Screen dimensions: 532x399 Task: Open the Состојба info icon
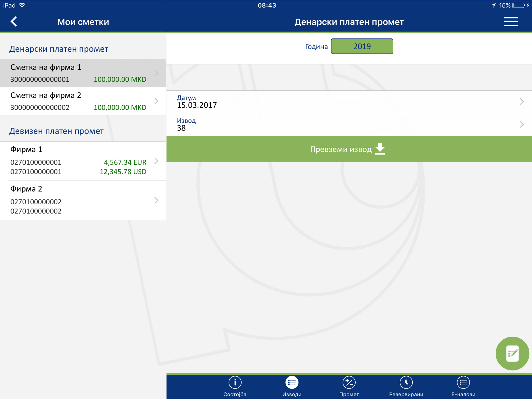(x=235, y=382)
